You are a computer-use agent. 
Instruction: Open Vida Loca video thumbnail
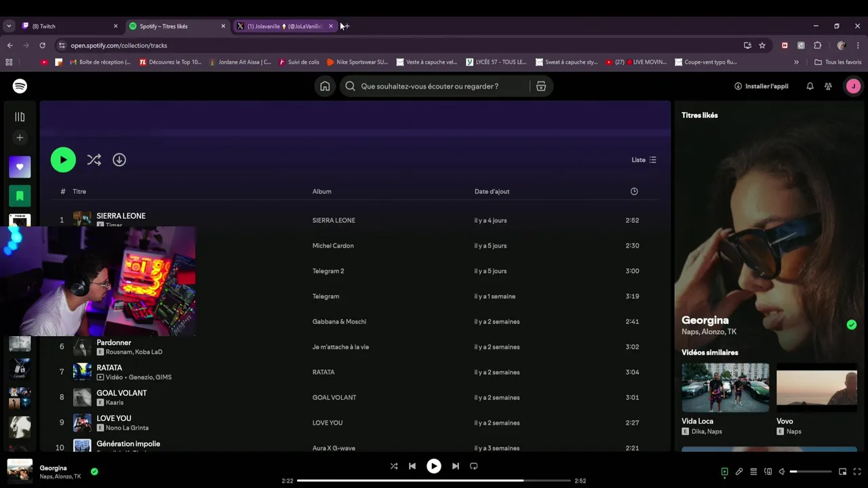726,388
